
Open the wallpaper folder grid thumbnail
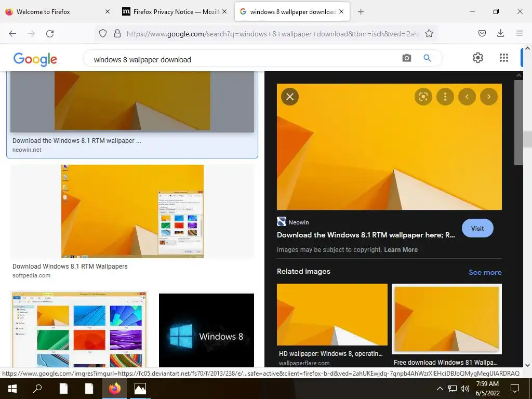79,329
